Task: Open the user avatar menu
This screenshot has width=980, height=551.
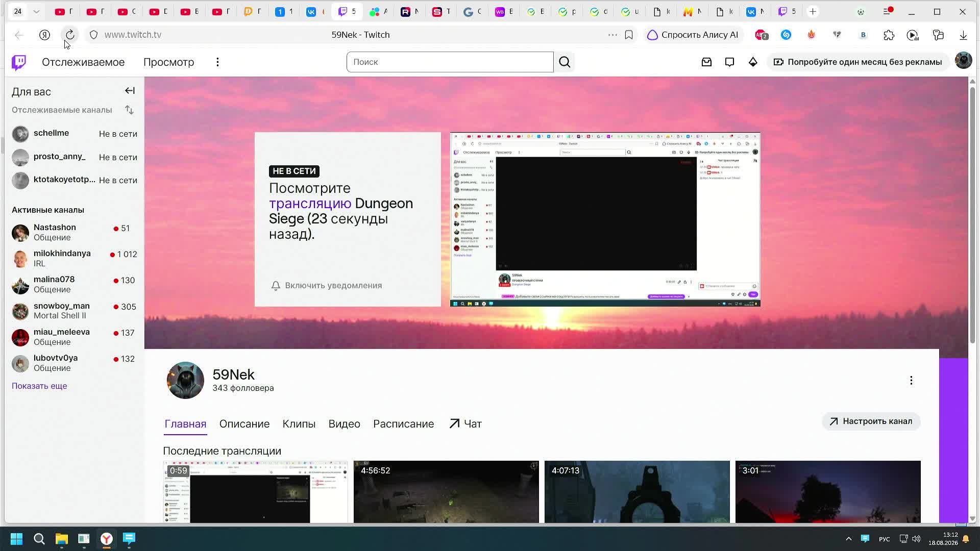Action: click(963, 61)
